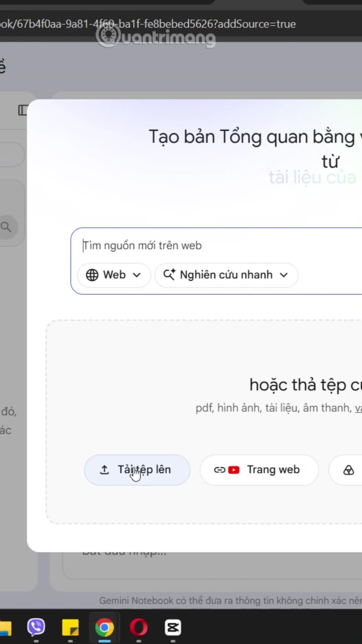Viewport: 362px width, 644px height.
Task: Open File Explorer from the taskbar
Action: [5, 628]
